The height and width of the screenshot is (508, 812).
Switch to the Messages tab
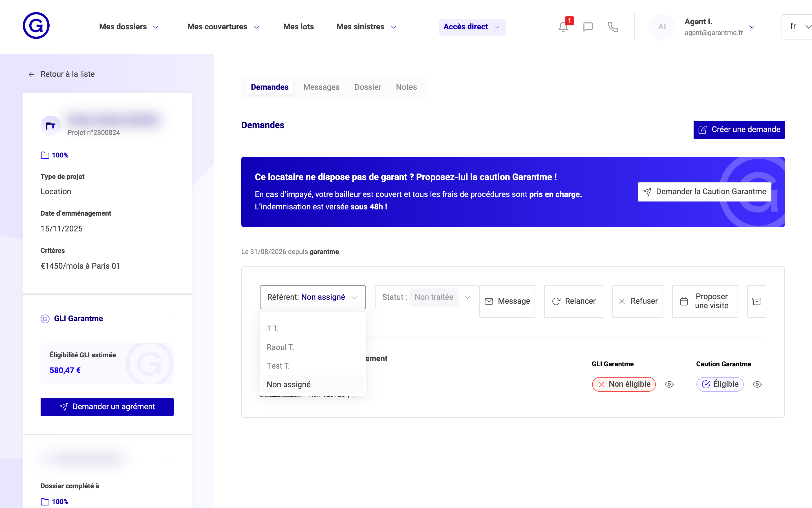(321, 87)
